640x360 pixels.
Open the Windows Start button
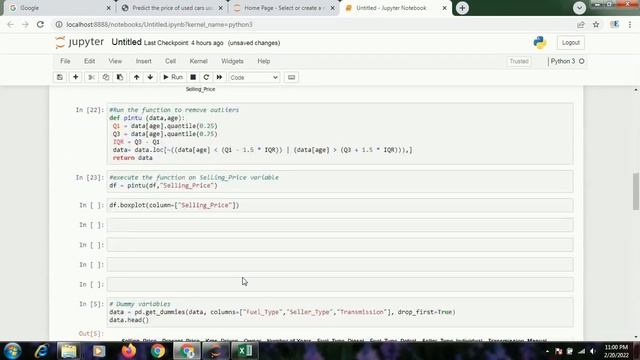[13, 351]
